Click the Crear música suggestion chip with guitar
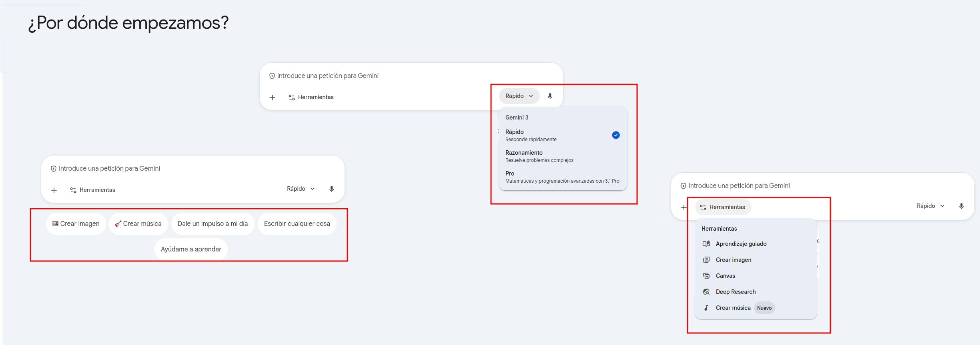This screenshot has height=345, width=980. pos(138,223)
